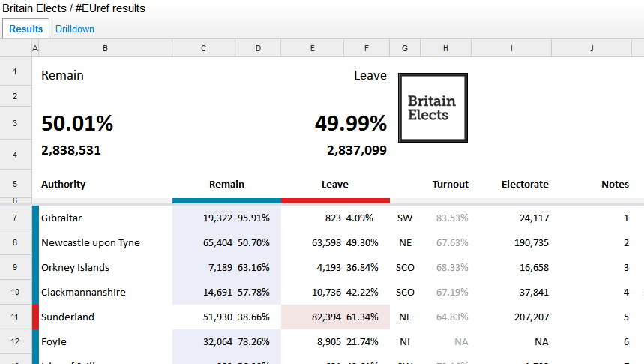This screenshot has width=644, height=364.
Task: Select the Results tab
Action: pyautogui.click(x=26, y=29)
